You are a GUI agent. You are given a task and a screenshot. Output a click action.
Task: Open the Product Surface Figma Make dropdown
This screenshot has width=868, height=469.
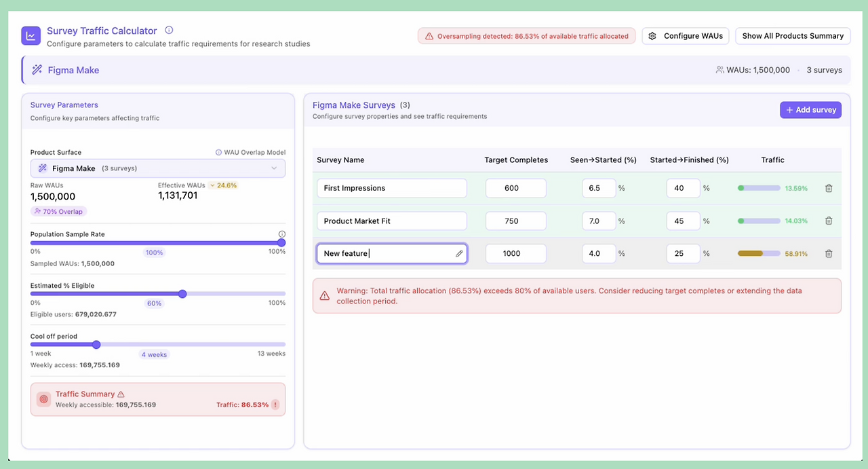[x=158, y=168]
